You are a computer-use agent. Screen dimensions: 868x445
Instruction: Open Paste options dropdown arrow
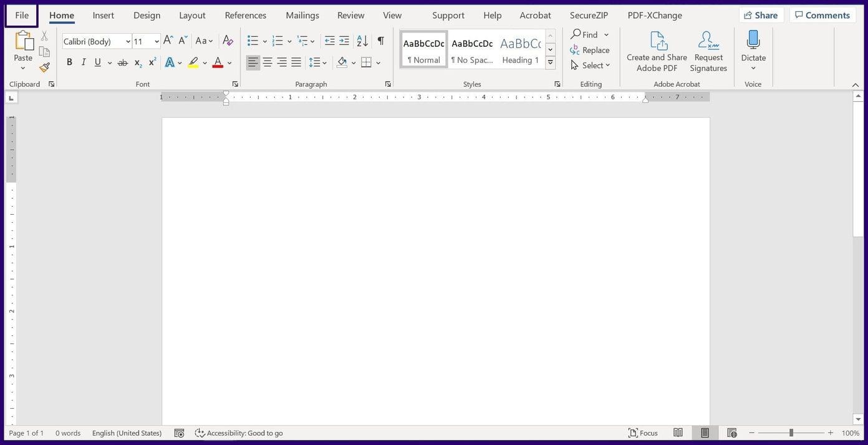[x=23, y=68]
